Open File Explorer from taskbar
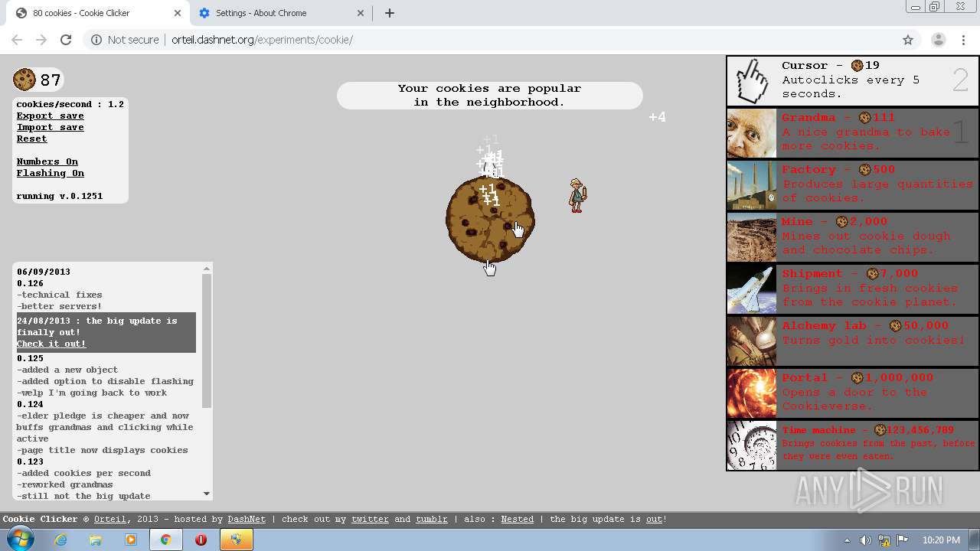Viewport: 980px width, 551px height. (96, 540)
